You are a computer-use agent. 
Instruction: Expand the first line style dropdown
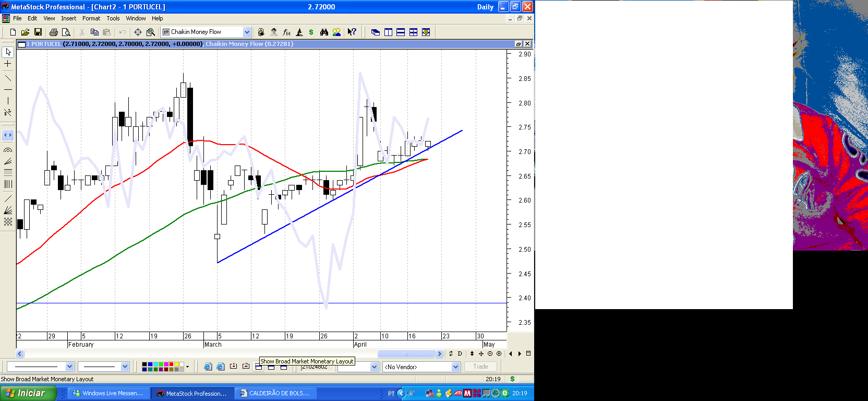coord(69,367)
